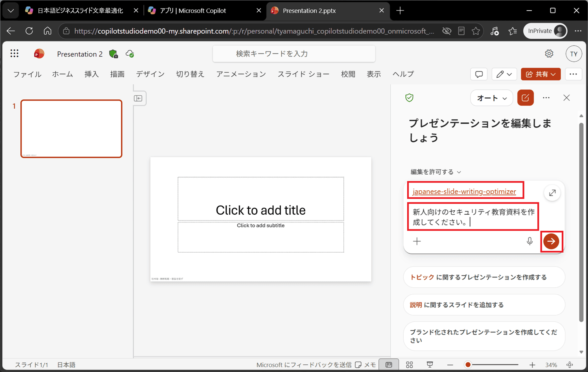Open the Microsoft 365 app launcher grid
Viewport: 588px width, 372px height.
(15, 54)
